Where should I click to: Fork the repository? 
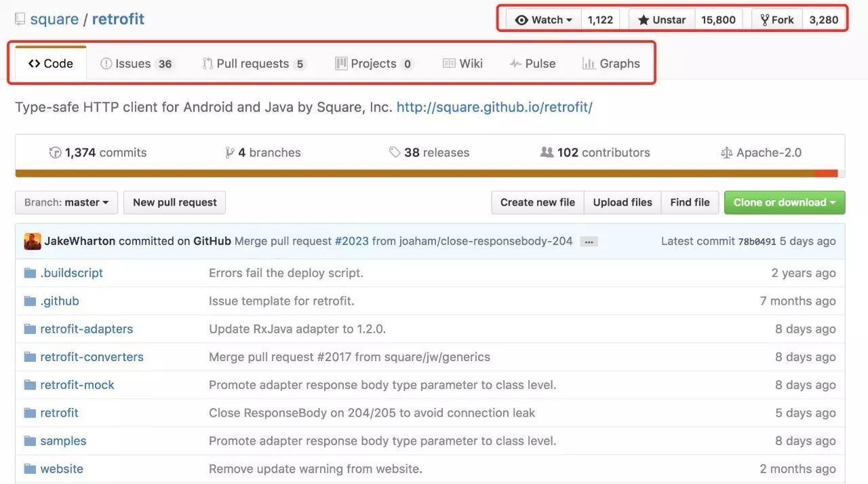point(777,20)
